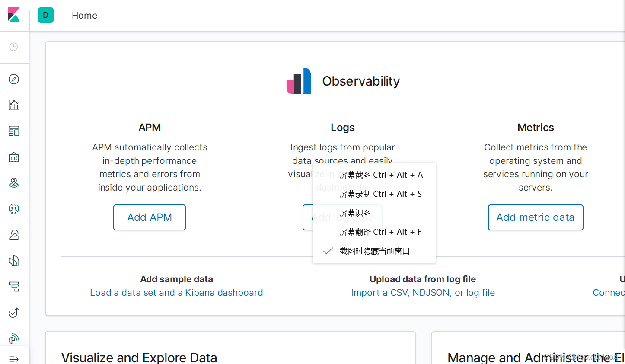Viewport: 625px width, 364px height.
Task: Open Recently viewed clock icon
Action: pyautogui.click(x=14, y=47)
